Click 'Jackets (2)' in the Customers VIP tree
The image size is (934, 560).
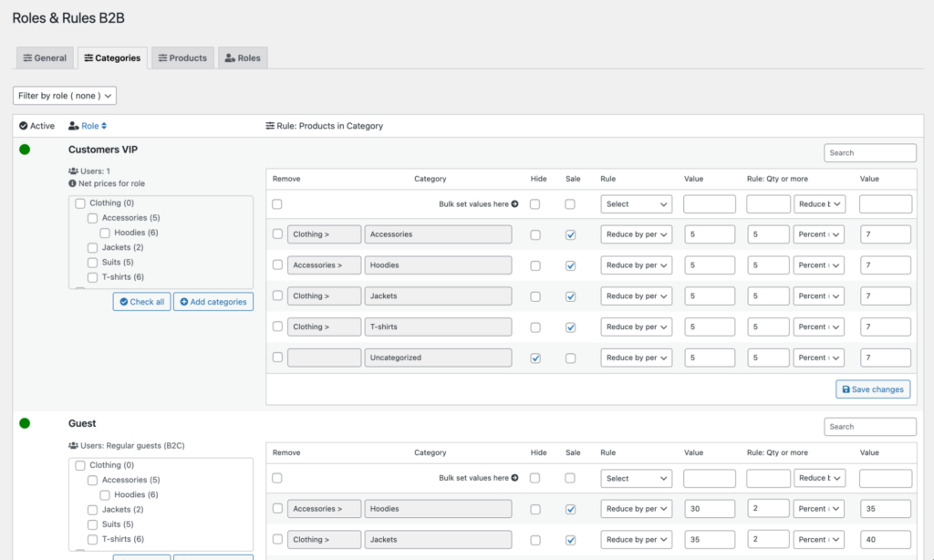pyautogui.click(x=122, y=247)
